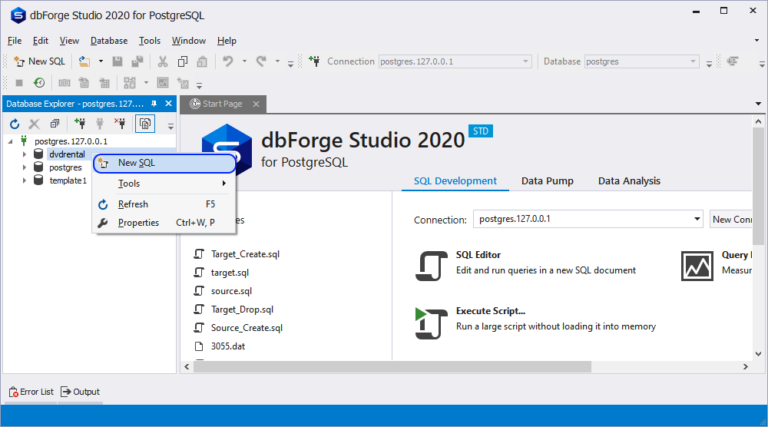Click the SQL Editor icon on Start Page
Viewport: 768px width, 427px height.
click(x=430, y=264)
